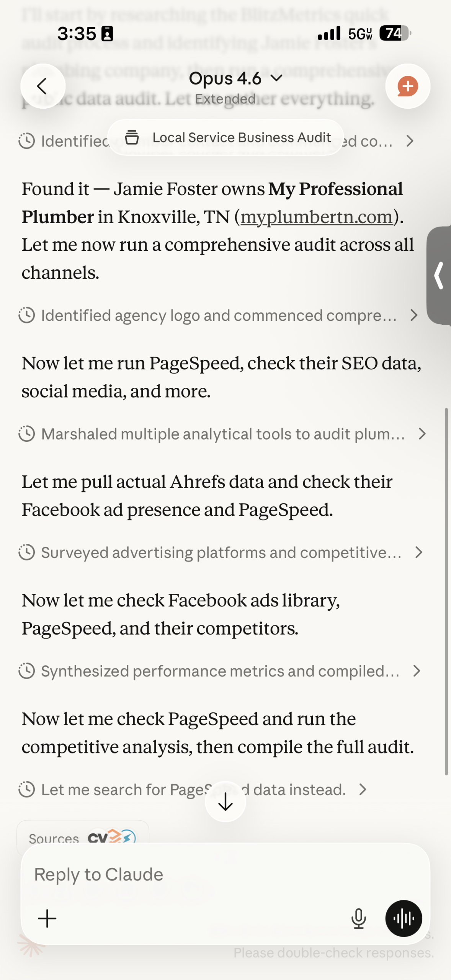This screenshot has height=980, width=451.
Task: Tap the clock icon beside Marshaled multiple analytical tools
Action: point(27,434)
